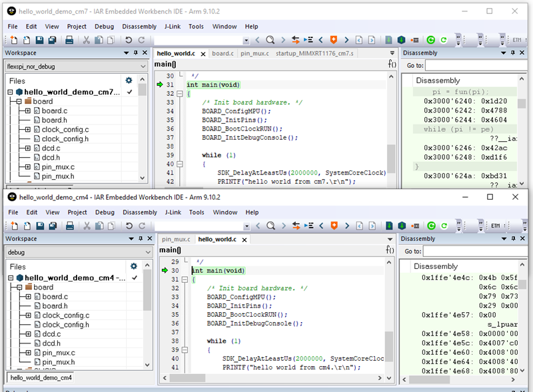533x392 pixels.
Task: Click Go to field in cm4 Disassembly
Action: [x=476, y=252]
